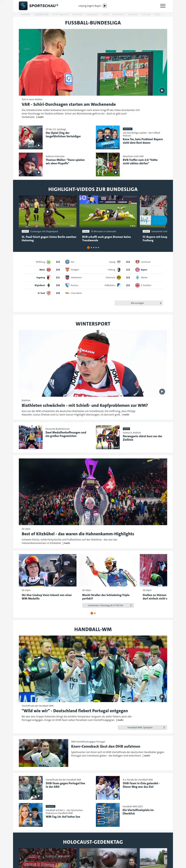Play Lindsey Vonn ski video

pyautogui.click(x=71, y=581)
